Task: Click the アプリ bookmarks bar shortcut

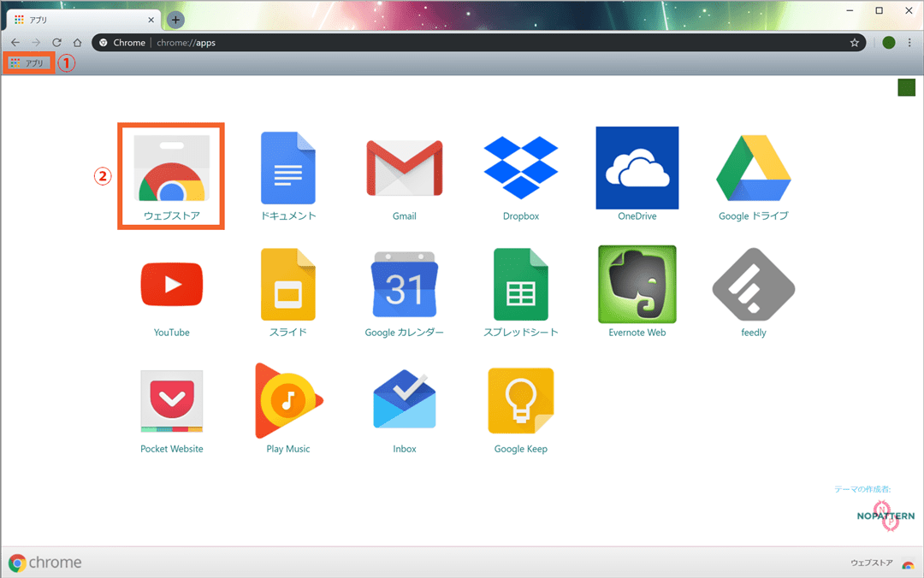Action: pyautogui.click(x=27, y=63)
